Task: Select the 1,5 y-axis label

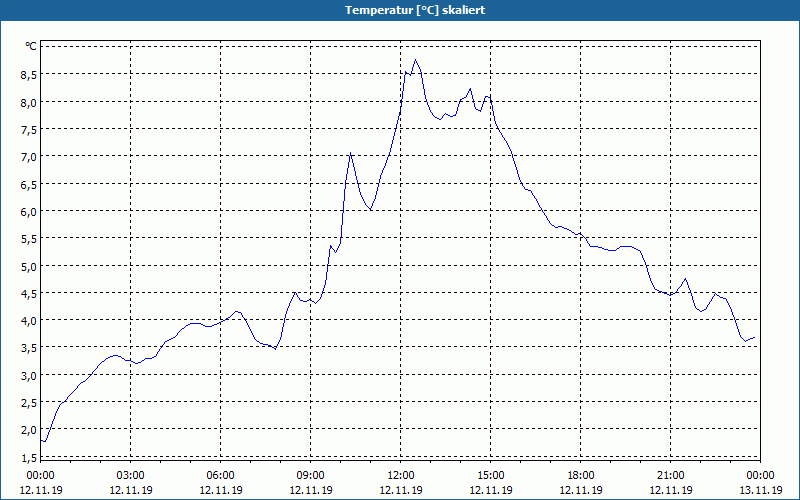Action: point(30,457)
